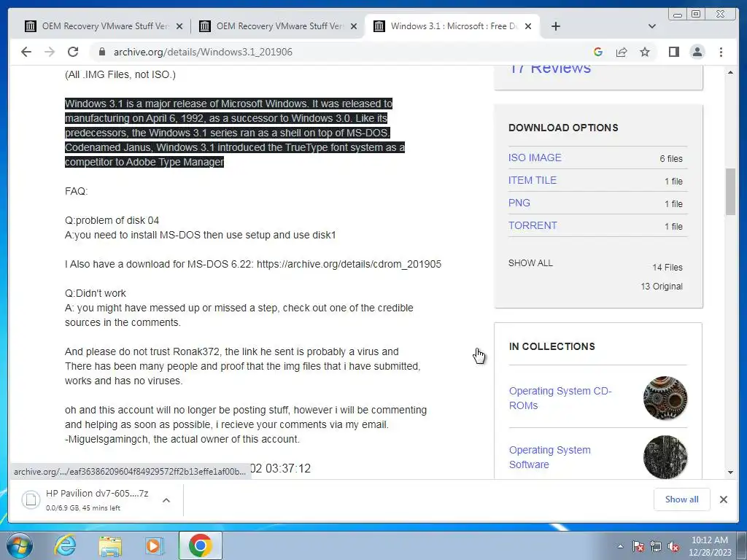Launch Internet Explorer from taskbar
Viewport: 747px width, 560px height.
pos(65,545)
